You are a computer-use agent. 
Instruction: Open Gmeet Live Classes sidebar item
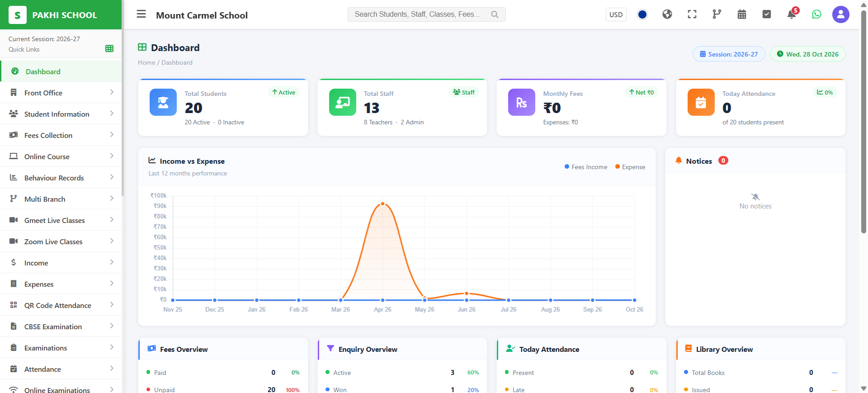[61, 220]
